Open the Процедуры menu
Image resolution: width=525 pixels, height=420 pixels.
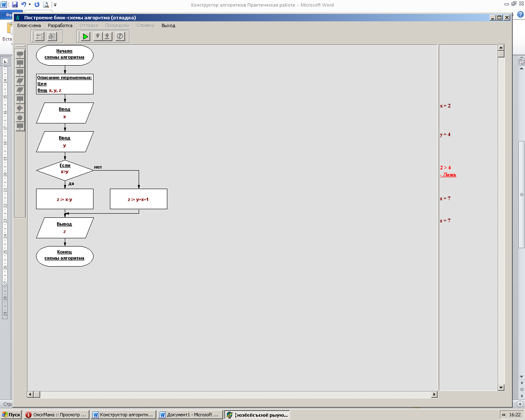point(117,25)
